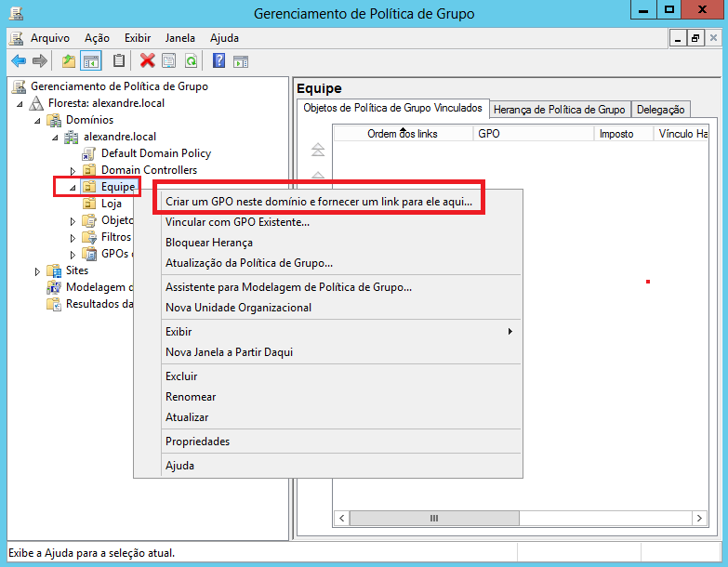
Task: Click the Domain Controllers OU folder icon
Action: coord(88,170)
